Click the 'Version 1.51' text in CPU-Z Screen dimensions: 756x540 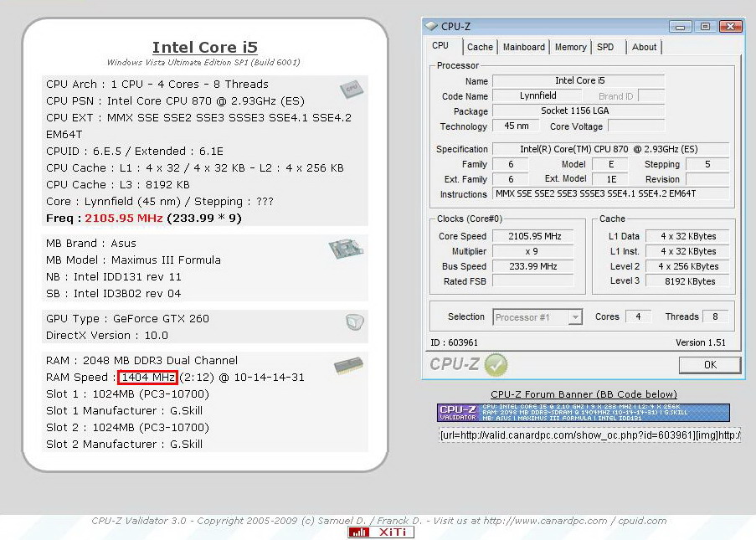[701, 342]
